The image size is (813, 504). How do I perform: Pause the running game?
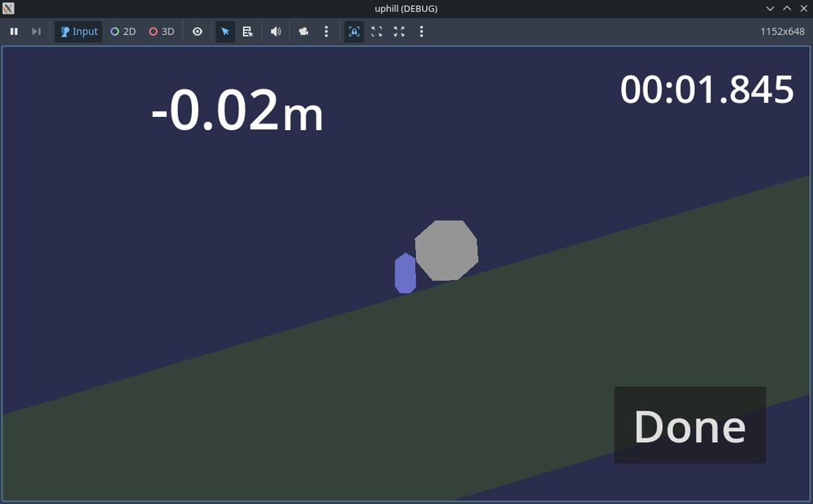(x=14, y=32)
